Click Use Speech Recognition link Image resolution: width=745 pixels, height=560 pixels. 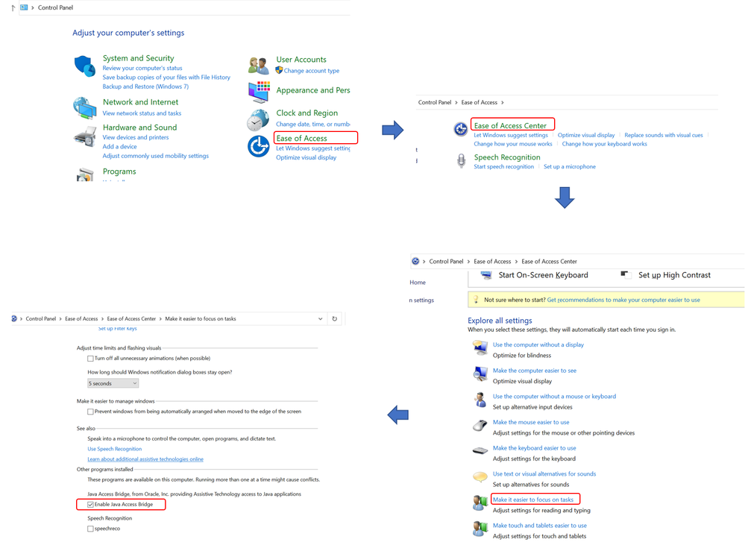pos(115,449)
